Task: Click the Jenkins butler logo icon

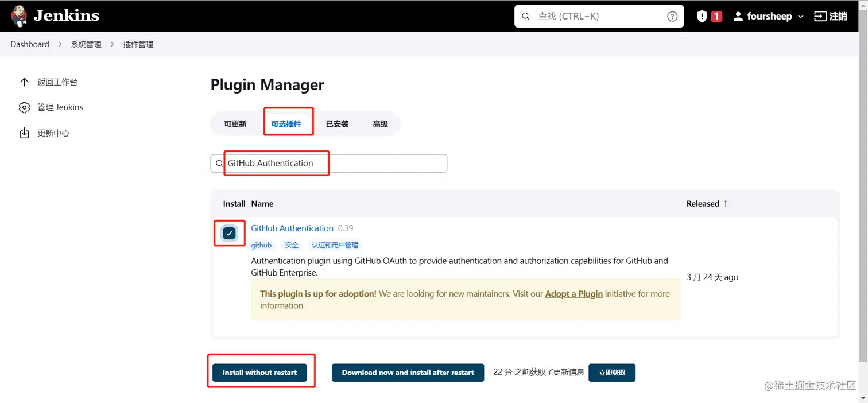Action: coord(19,16)
